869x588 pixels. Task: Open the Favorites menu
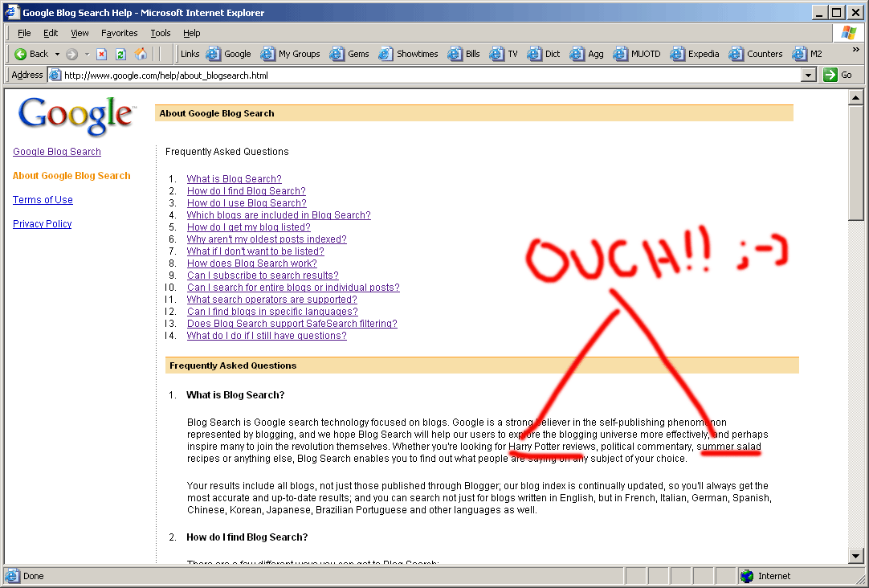pyautogui.click(x=119, y=33)
